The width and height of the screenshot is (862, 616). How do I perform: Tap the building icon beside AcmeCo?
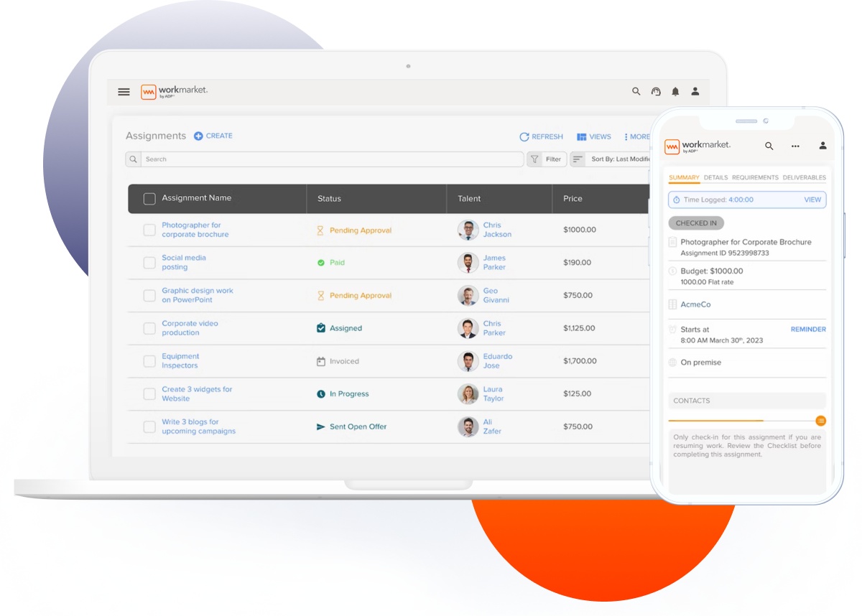pyautogui.click(x=672, y=304)
